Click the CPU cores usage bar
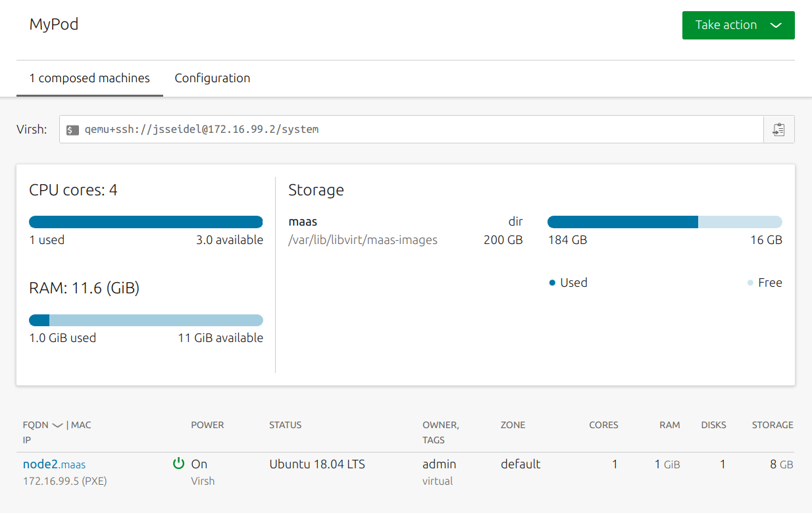Viewport: 812px width, 513px height. [x=146, y=222]
